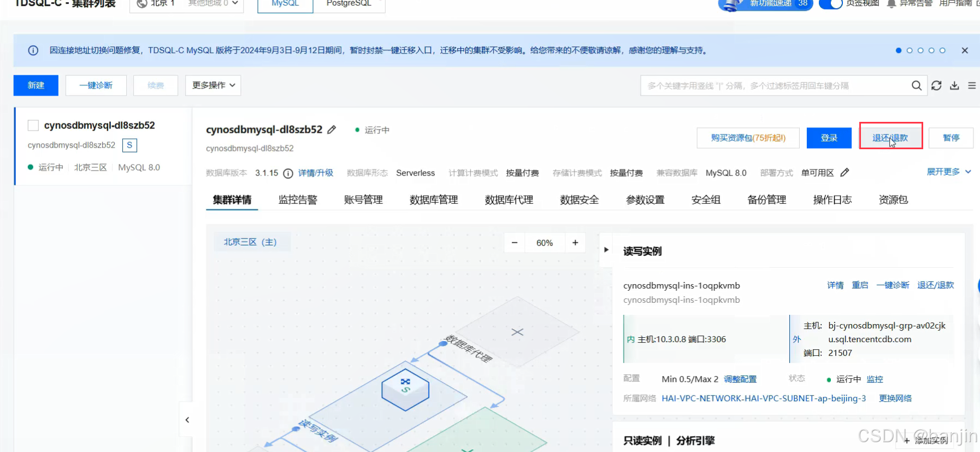Screen dimensions: 980x452
Task: Open the 资源包 tab
Action: pyautogui.click(x=893, y=200)
